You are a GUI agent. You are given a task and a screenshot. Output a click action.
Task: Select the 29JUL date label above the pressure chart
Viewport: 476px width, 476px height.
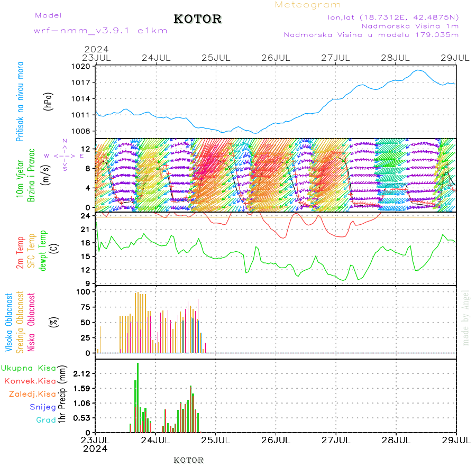455,58
